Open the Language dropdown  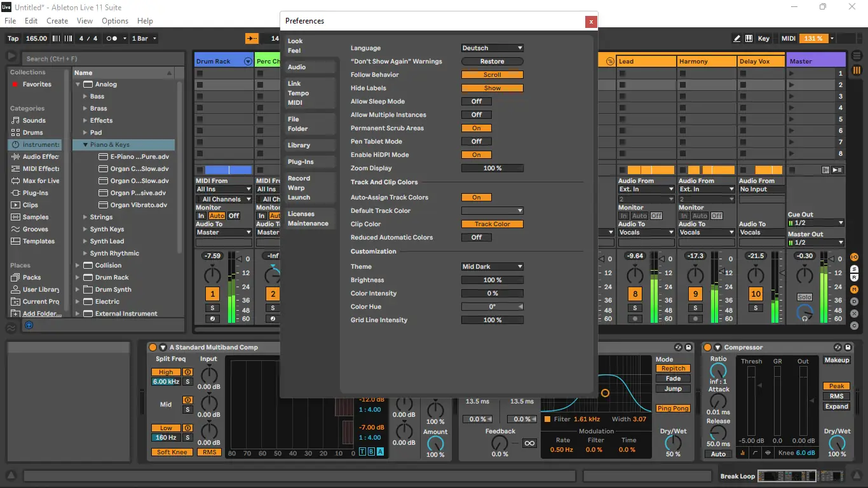(x=492, y=48)
